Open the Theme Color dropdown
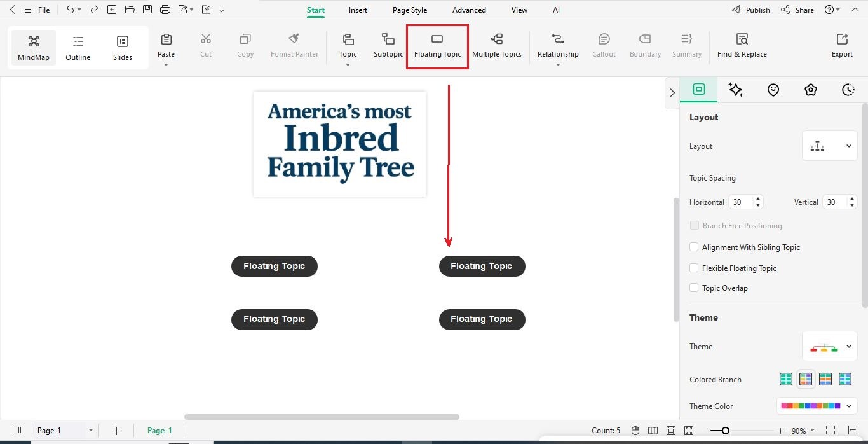The width and height of the screenshot is (868, 444). click(x=817, y=406)
